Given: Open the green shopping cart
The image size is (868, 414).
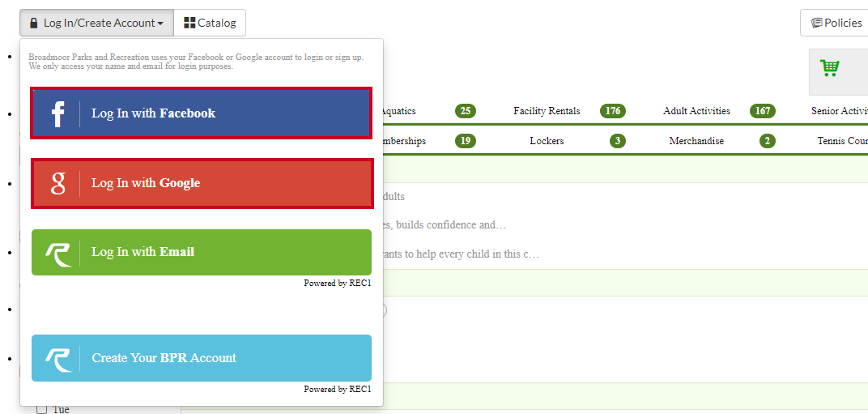Looking at the screenshot, I should [829, 67].
